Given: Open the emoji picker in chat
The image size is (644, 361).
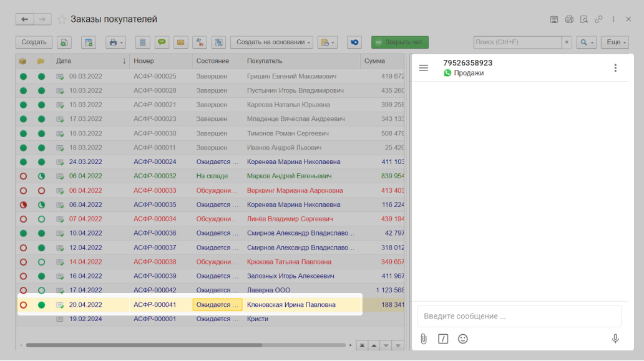Looking at the screenshot, I should click(462, 339).
